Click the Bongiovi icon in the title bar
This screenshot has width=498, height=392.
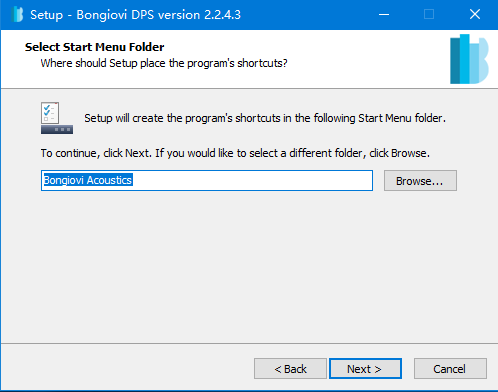(17, 15)
